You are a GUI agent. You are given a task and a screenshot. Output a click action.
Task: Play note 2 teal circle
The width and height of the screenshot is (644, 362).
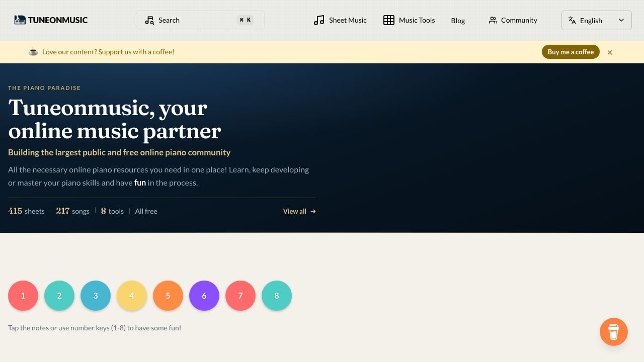(59, 296)
